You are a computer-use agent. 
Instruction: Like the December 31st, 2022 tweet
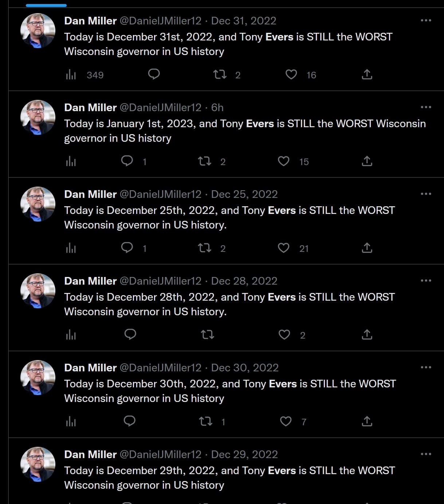(291, 75)
